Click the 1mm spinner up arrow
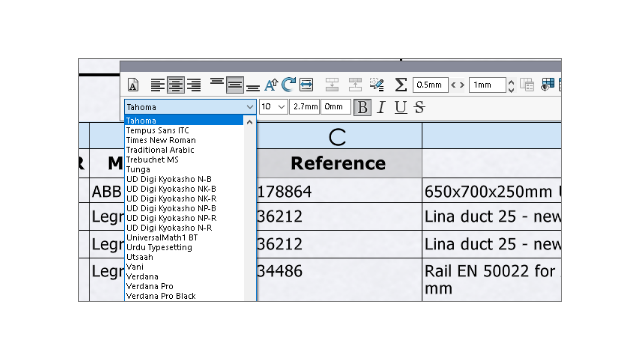This screenshot has height=360, width=640. point(511,81)
